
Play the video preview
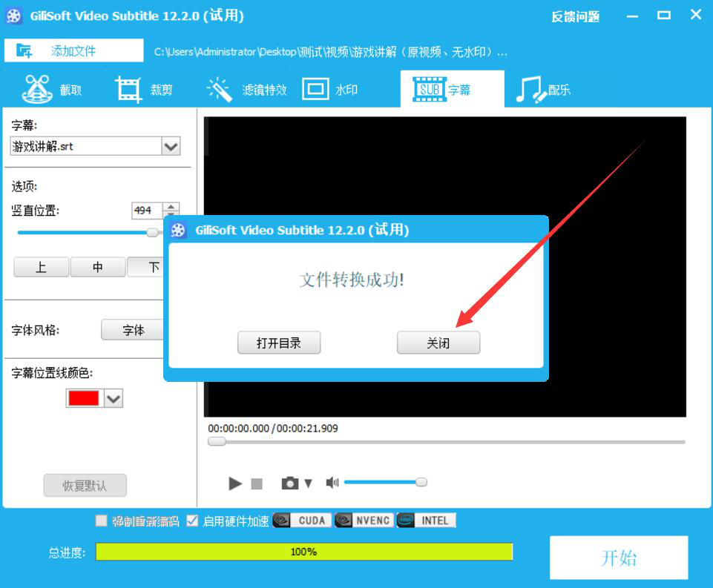pos(235,483)
